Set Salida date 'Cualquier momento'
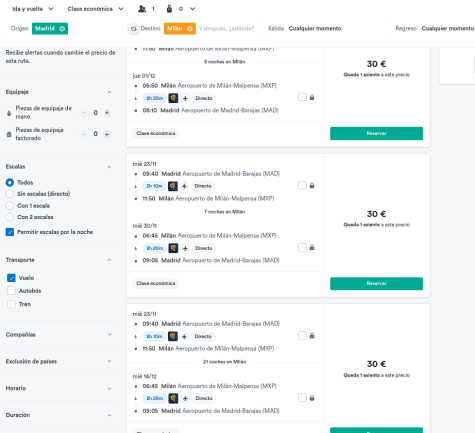The width and height of the screenshot is (475, 433). 315,29
